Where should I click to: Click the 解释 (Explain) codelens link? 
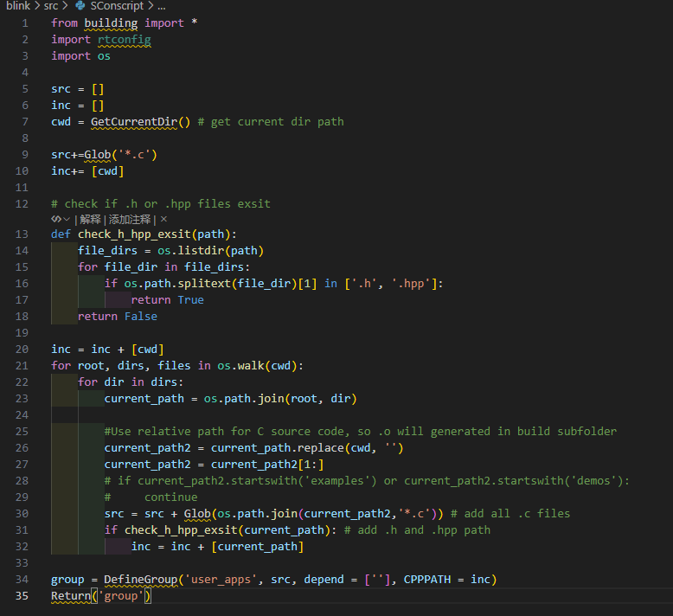[90, 220]
